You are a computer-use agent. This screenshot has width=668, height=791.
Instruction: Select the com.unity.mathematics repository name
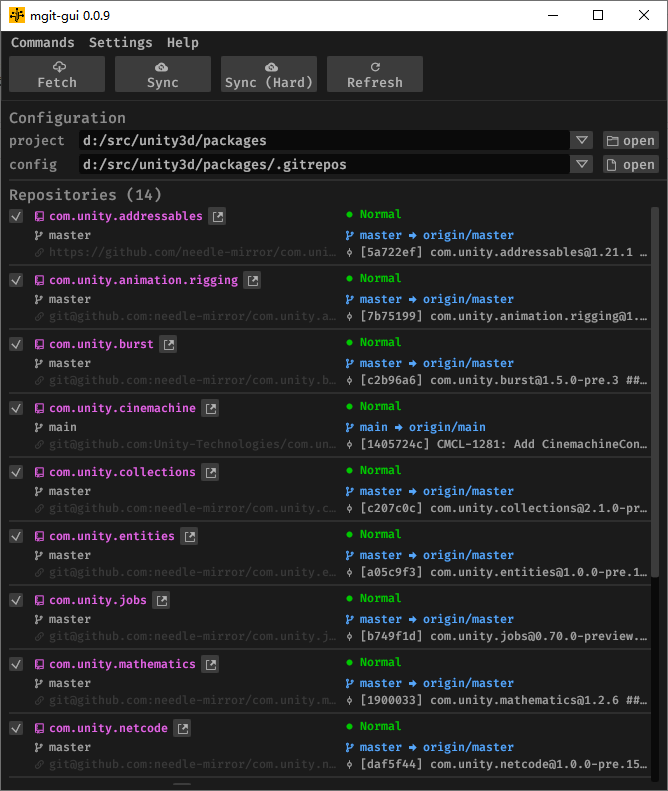[x=122, y=664]
